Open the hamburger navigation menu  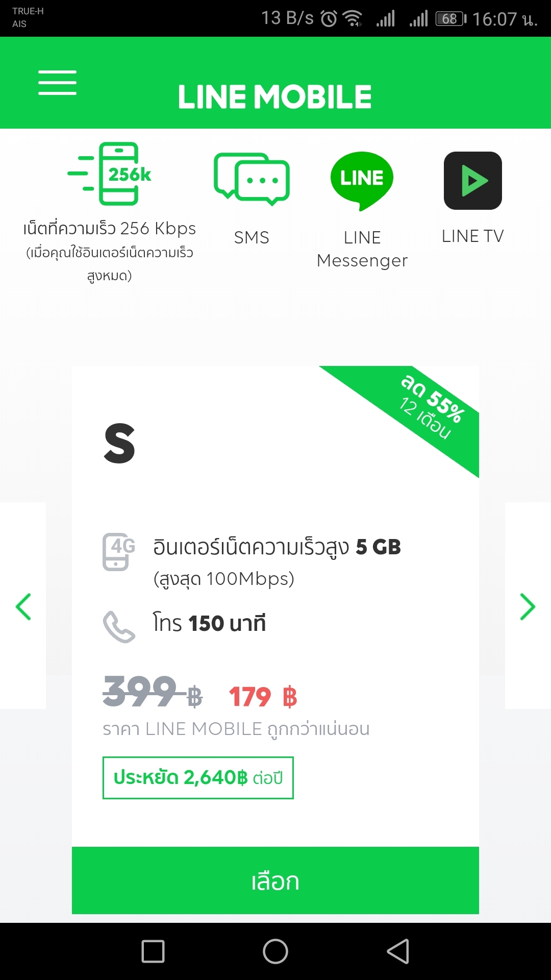[57, 83]
